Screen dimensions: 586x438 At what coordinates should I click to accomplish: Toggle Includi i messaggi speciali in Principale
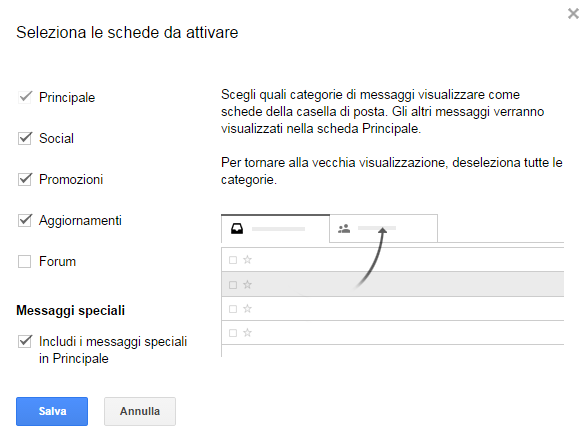pos(25,341)
